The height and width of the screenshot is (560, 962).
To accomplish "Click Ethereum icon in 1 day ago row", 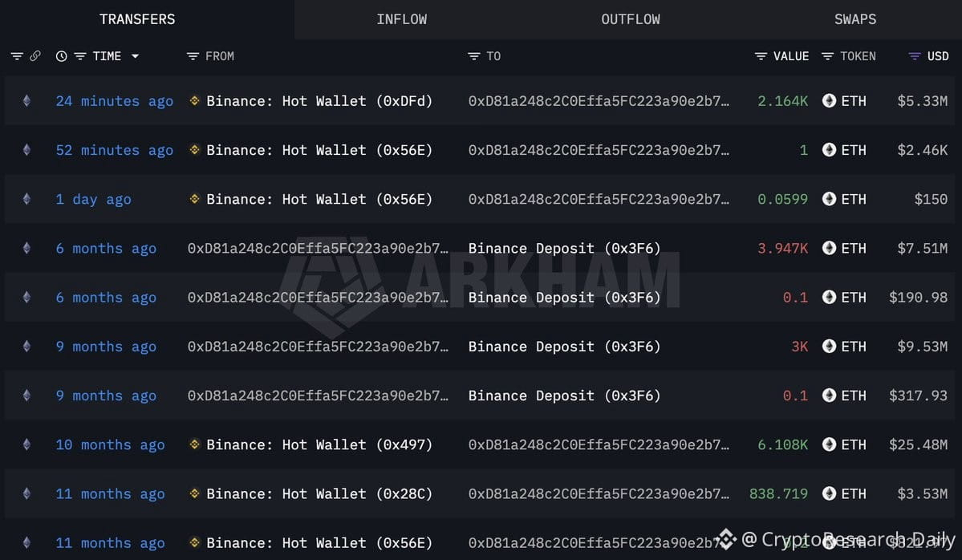I will pos(26,199).
